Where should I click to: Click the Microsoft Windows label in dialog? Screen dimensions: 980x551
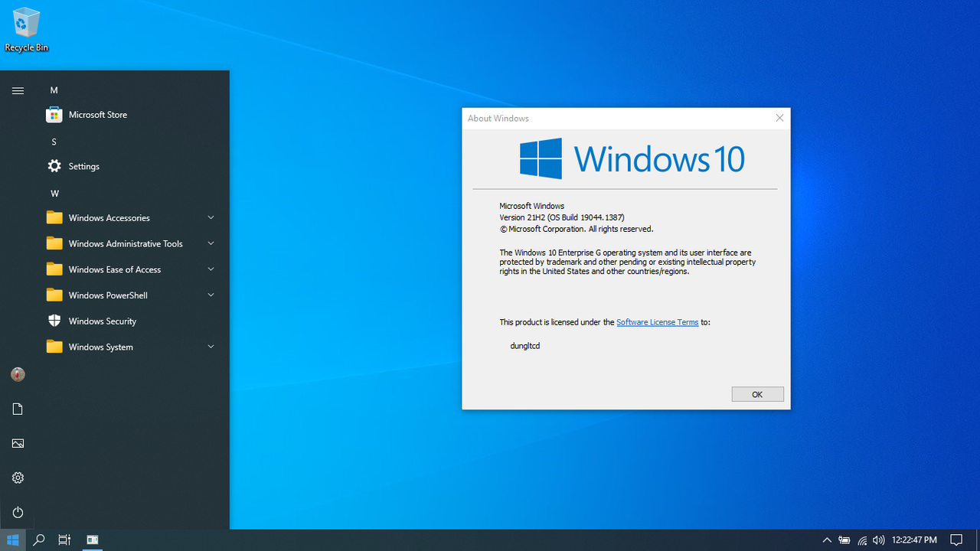pyautogui.click(x=531, y=206)
